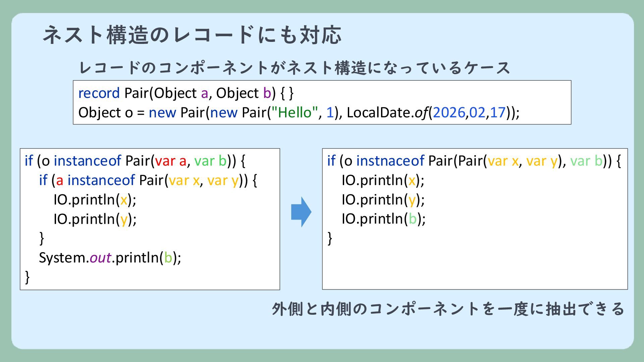The width and height of the screenshot is (644, 362).
Task: Click 'System.out.println(b);' line in the left box
Action: 110,258
